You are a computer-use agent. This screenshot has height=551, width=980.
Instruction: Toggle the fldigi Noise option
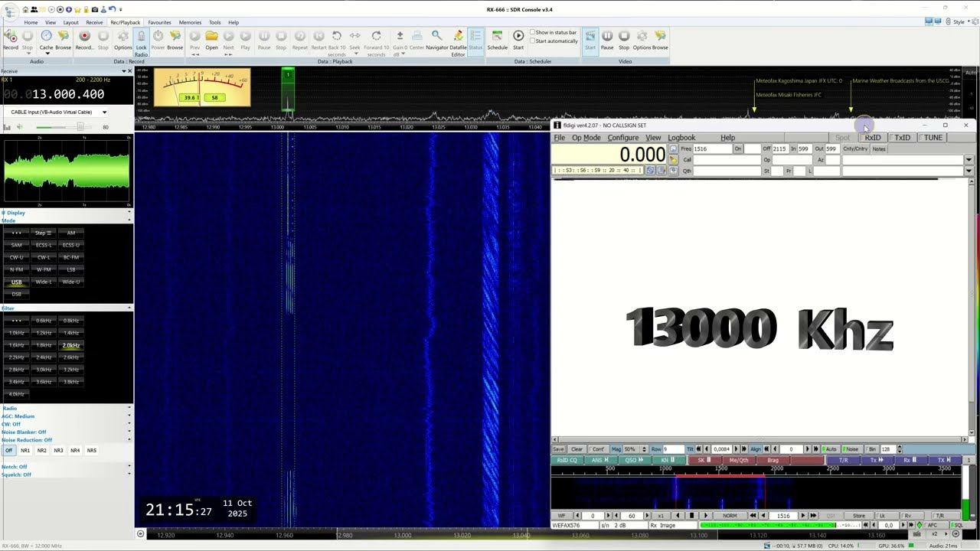[x=851, y=449]
